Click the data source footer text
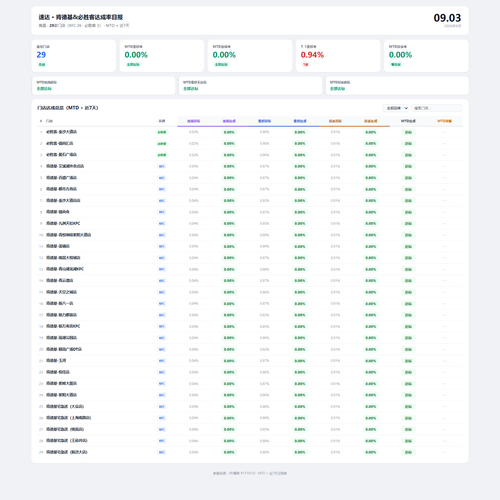 click(250, 473)
